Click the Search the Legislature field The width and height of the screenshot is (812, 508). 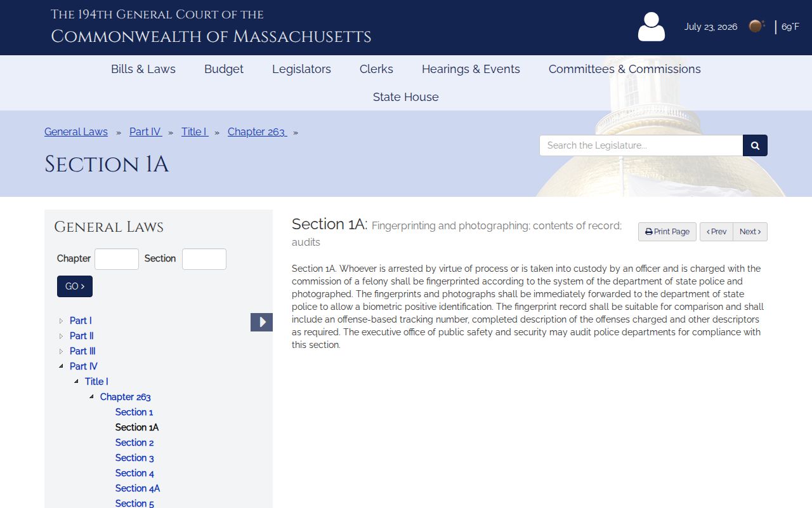pyautogui.click(x=641, y=145)
